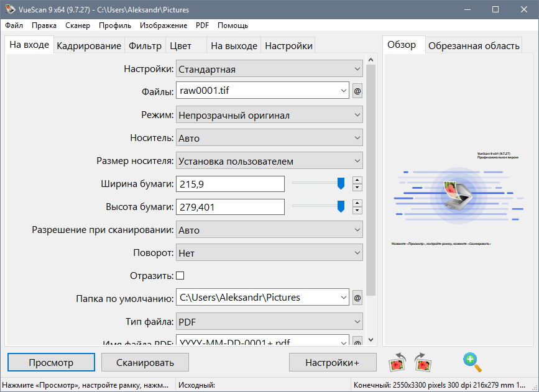The image size is (539, 392).
Task: Click the VueScan app icon in title bar
Action: tap(9, 10)
